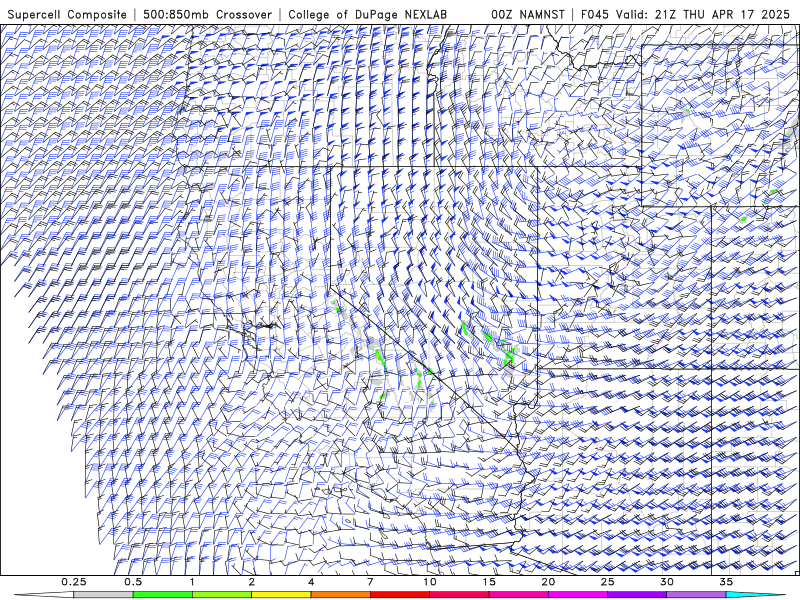Click the magenta swatch between 20 and 25
The height and width of the screenshot is (600, 800).
point(578,595)
